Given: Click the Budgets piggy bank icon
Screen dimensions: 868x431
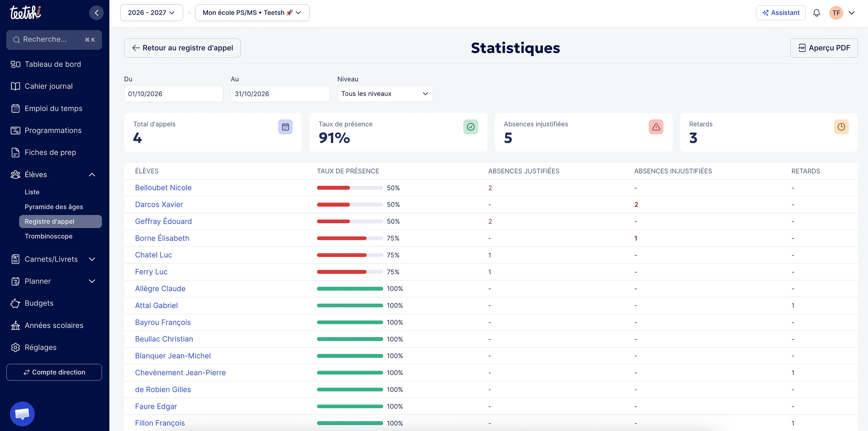Looking at the screenshot, I should [16, 303].
